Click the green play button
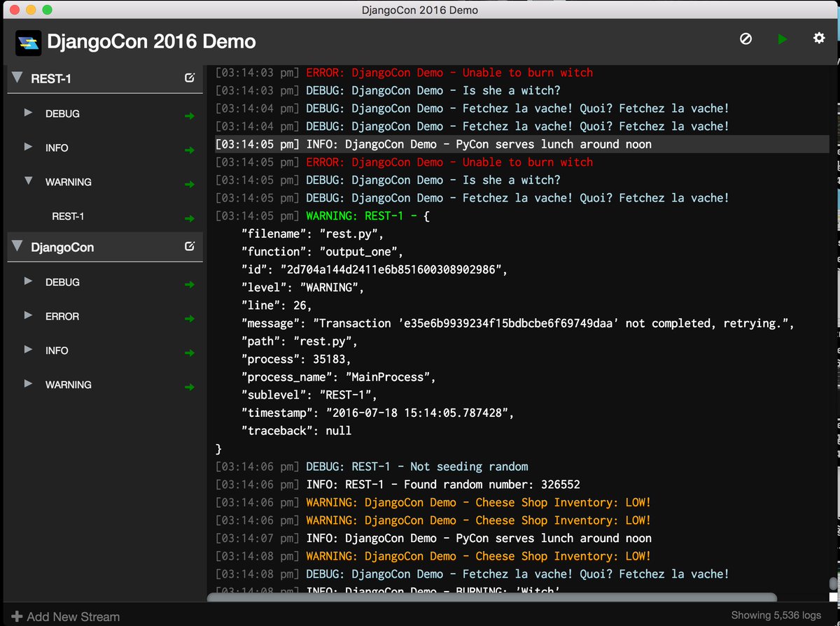Viewport: 840px width, 626px height. point(783,39)
